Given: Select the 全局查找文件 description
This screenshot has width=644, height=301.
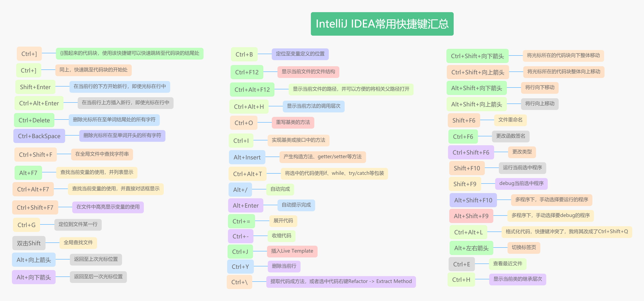Looking at the screenshot, I should [x=78, y=243].
